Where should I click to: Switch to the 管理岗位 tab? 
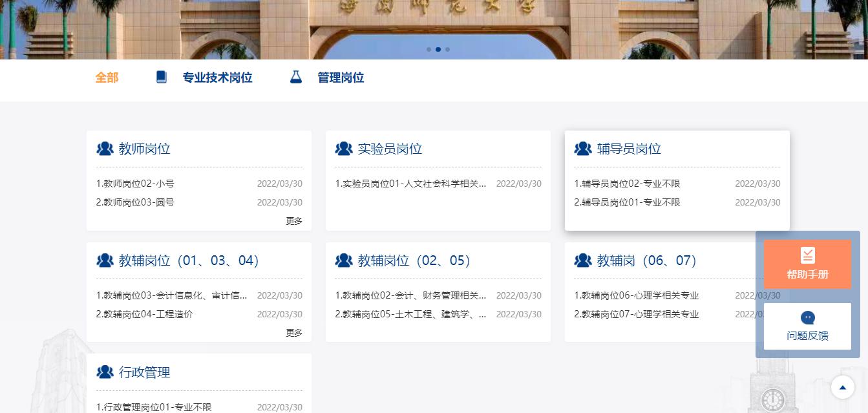(341, 77)
